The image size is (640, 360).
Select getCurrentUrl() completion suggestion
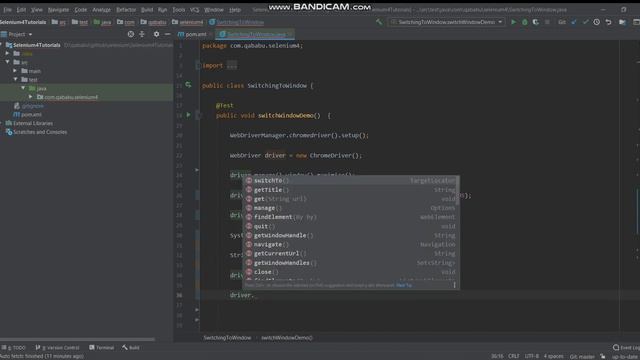tap(351, 253)
